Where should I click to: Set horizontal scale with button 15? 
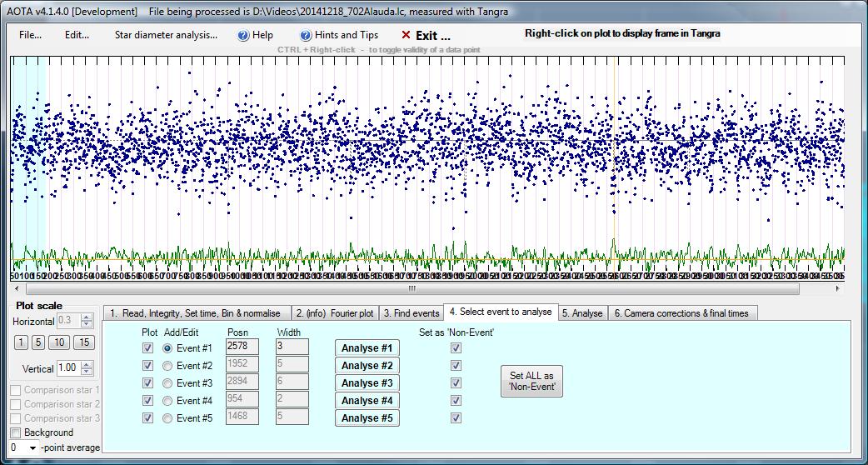84,342
